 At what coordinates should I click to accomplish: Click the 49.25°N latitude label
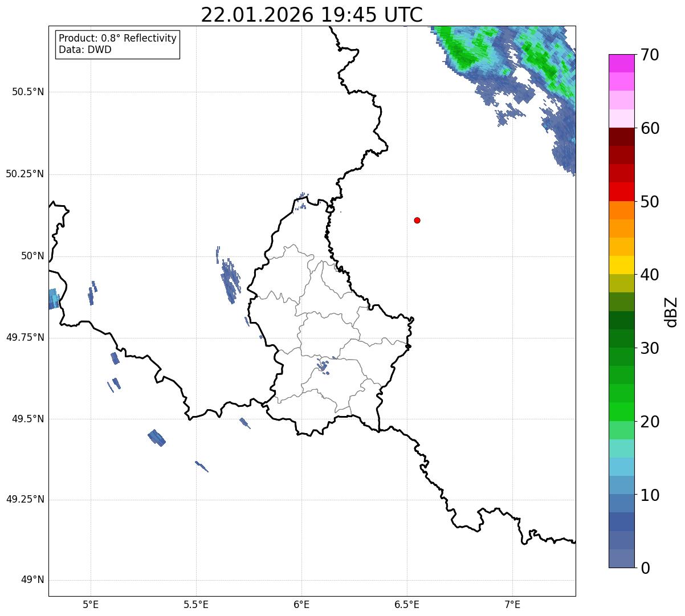click(x=25, y=500)
